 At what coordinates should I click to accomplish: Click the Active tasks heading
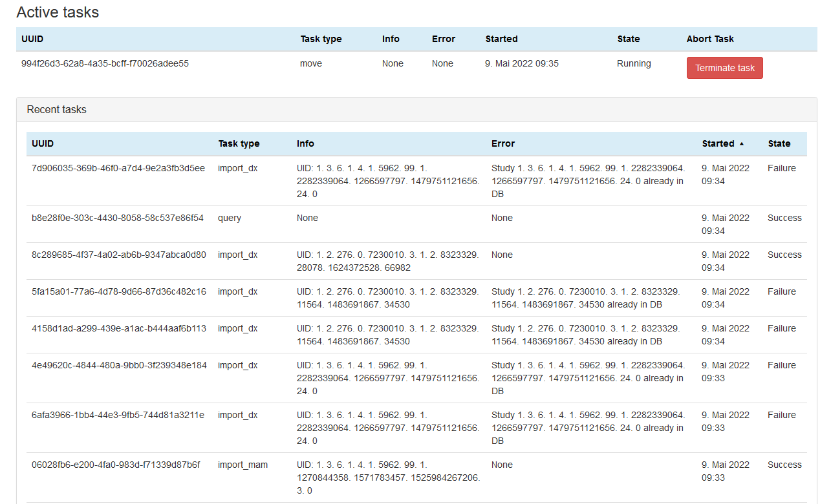click(58, 12)
